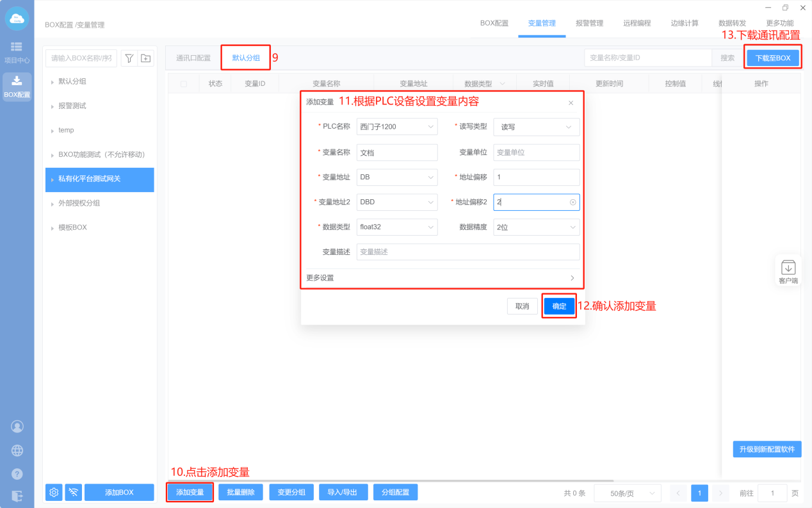Open the 数据类型 float32 dropdown

pos(397,227)
